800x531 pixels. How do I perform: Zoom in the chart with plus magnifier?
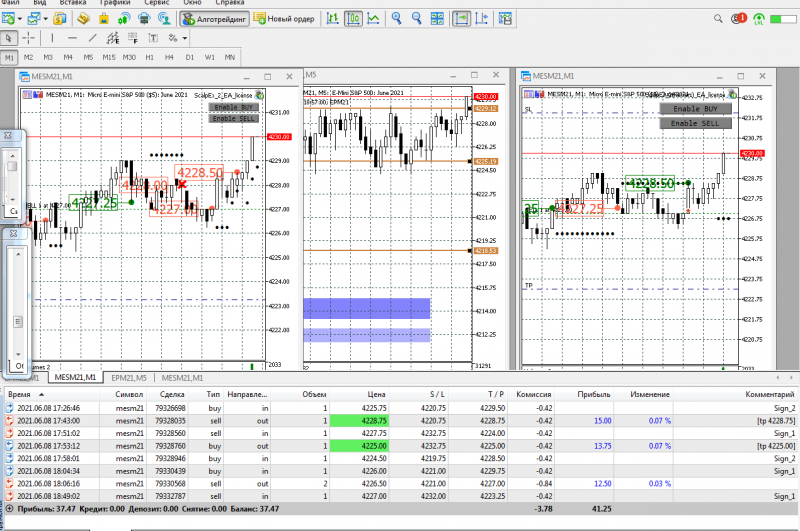[x=396, y=19]
